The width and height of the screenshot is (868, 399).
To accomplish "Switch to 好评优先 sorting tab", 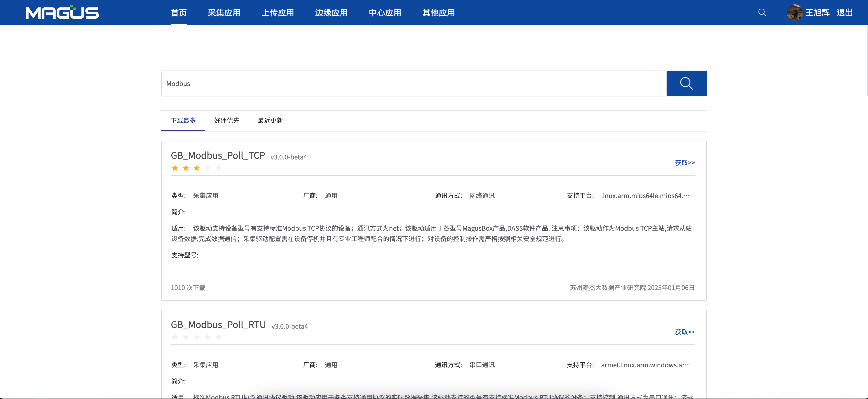I will [x=227, y=120].
